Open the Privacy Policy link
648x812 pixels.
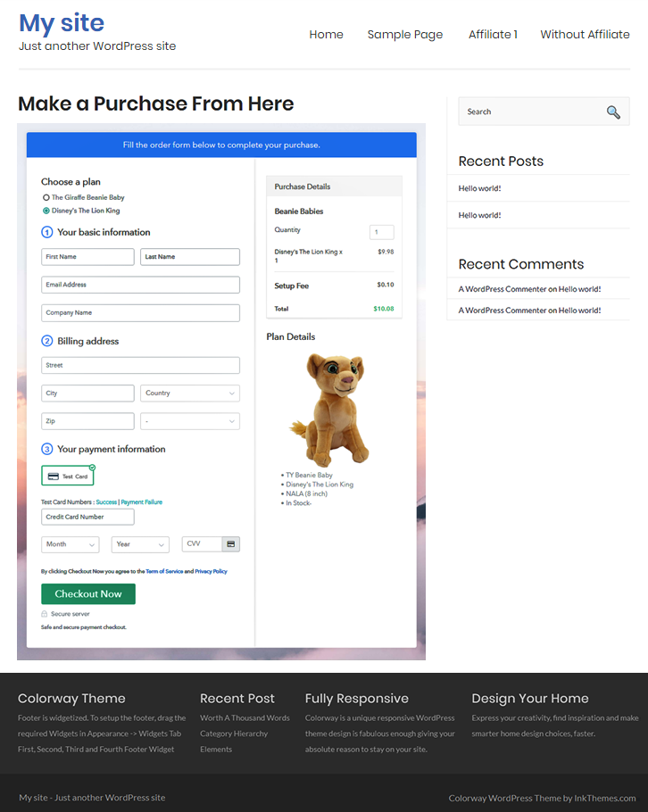click(211, 571)
